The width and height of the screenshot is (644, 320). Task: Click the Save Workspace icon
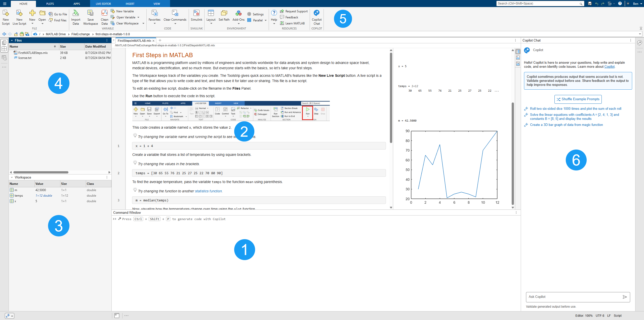pyautogui.click(x=90, y=13)
